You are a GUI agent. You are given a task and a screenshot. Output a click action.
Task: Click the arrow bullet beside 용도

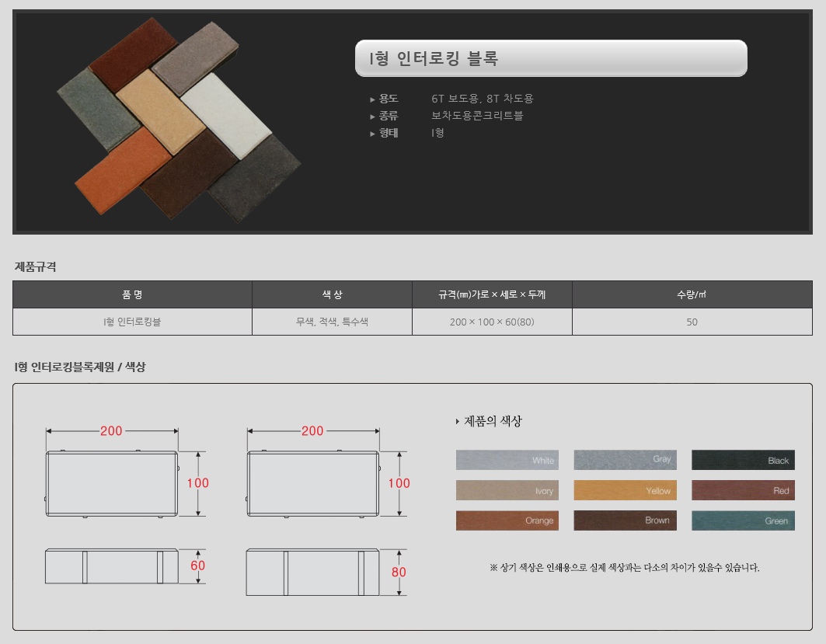pyautogui.click(x=372, y=99)
